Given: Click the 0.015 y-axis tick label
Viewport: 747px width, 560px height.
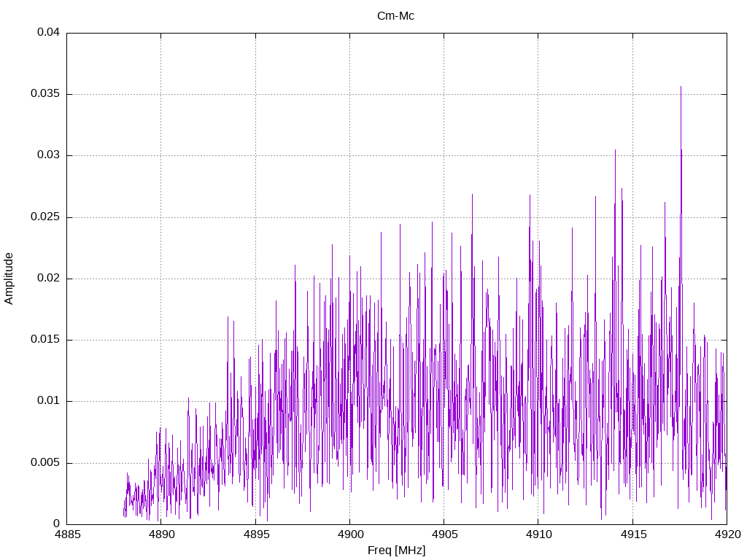Looking at the screenshot, I should point(45,340).
